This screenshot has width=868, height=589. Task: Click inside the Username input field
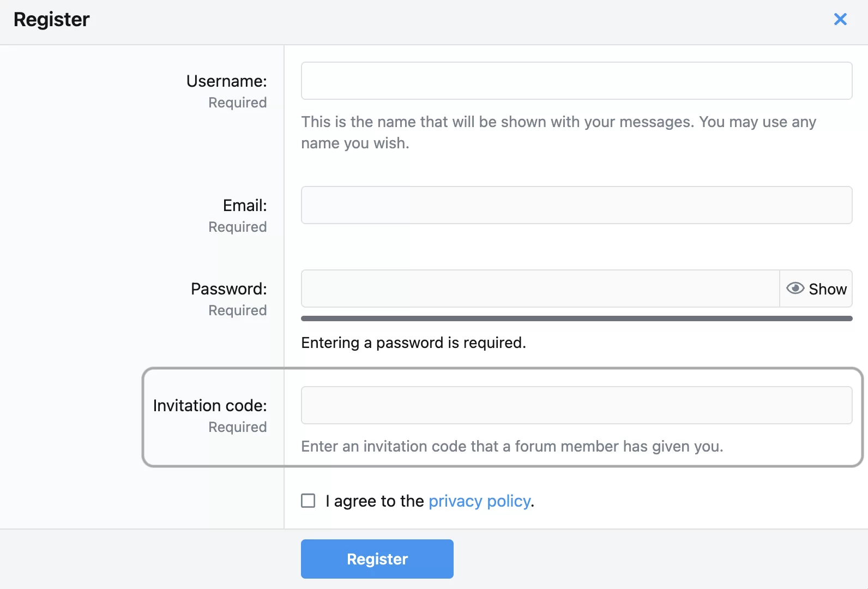576,80
